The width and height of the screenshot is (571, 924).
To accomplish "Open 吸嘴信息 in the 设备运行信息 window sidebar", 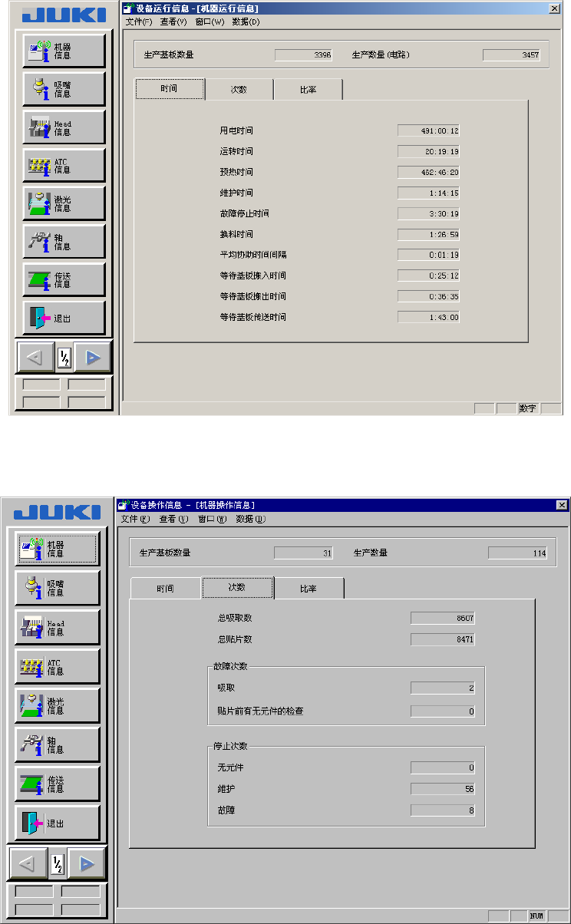I will 64,88.
